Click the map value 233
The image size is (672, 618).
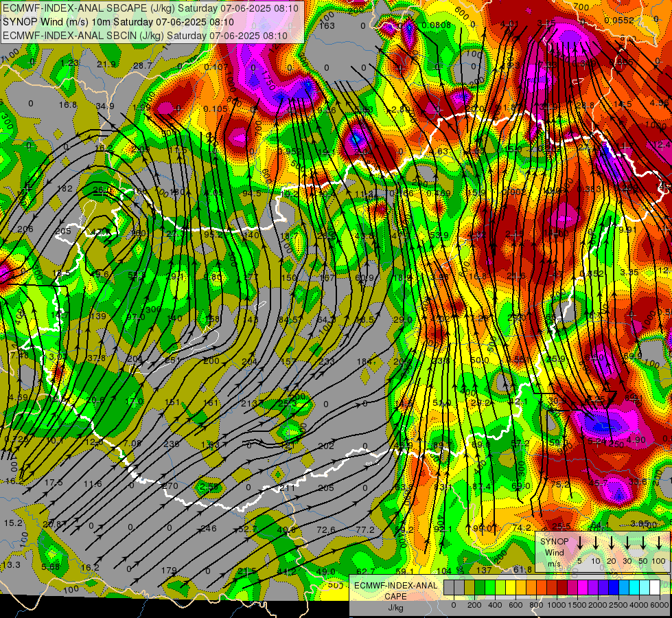327,362
